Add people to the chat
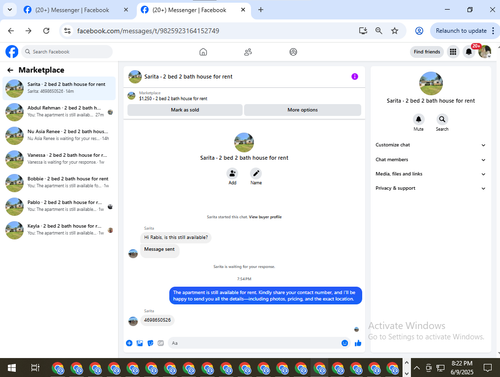500x377 pixels. tap(232, 174)
